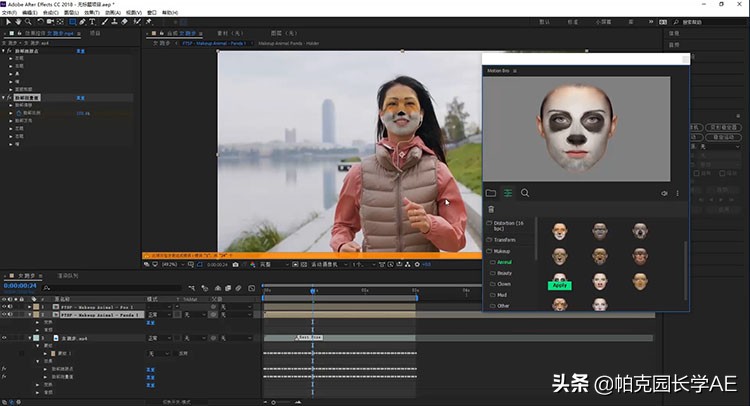
Task: Select the Rotation tool
Action: click(40, 22)
